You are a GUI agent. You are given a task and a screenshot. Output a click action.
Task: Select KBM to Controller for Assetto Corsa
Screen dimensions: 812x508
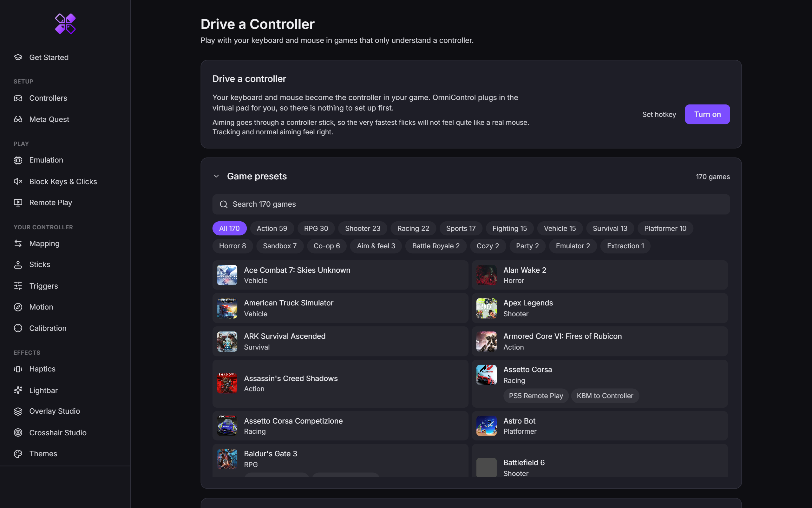coord(605,396)
